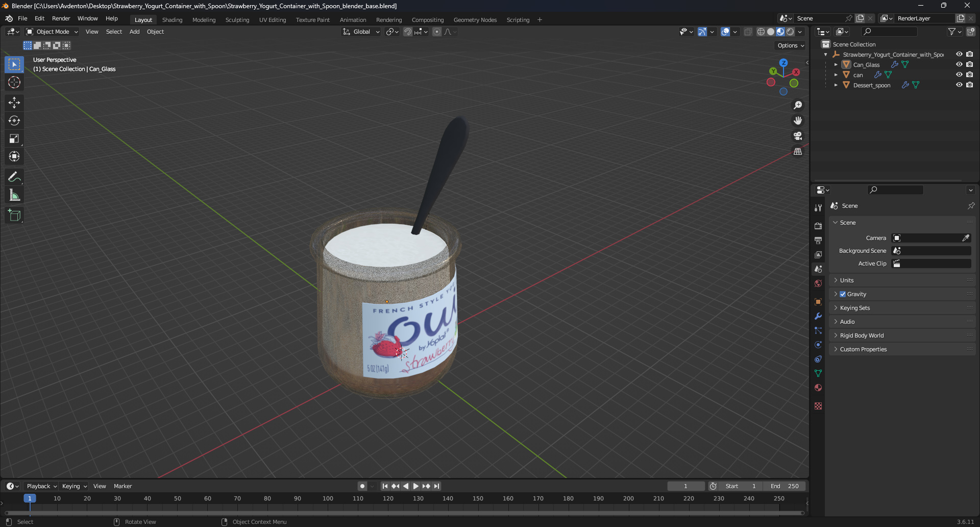Click the blue Z axis gizmo

783,63
